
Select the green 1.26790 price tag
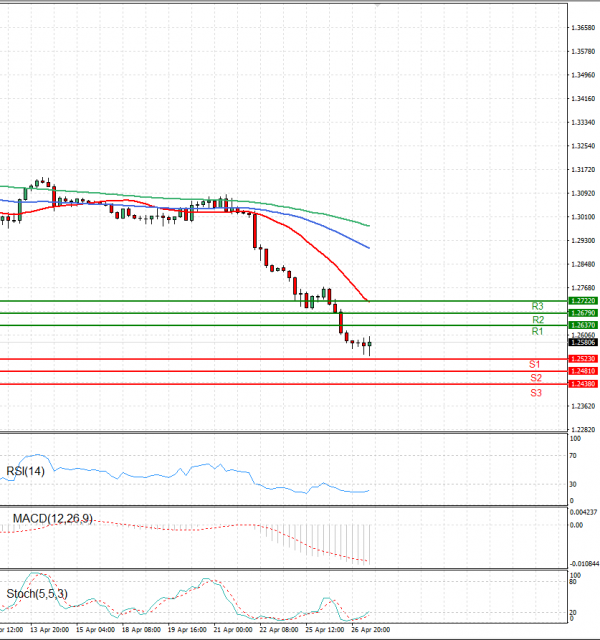point(583,313)
